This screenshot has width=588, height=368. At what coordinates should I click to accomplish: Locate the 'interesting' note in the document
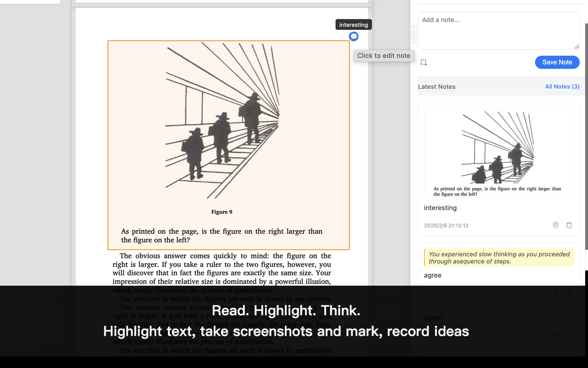point(555,225)
